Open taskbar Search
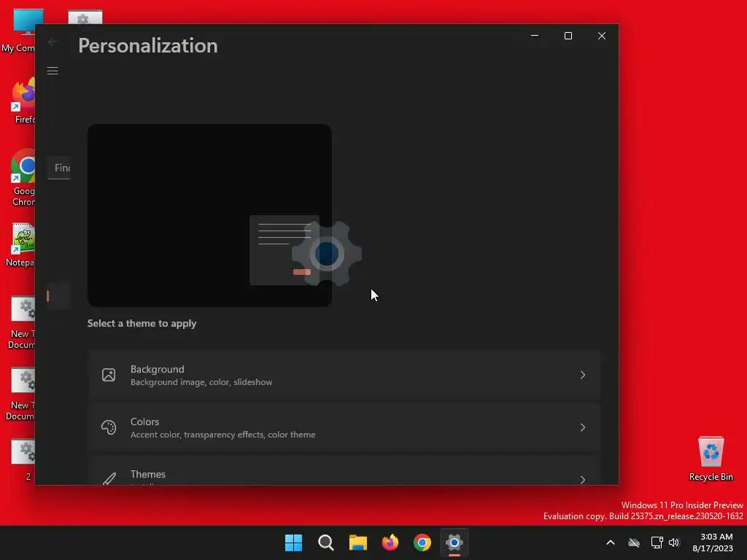The width and height of the screenshot is (747, 560). click(x=326, y=542)
